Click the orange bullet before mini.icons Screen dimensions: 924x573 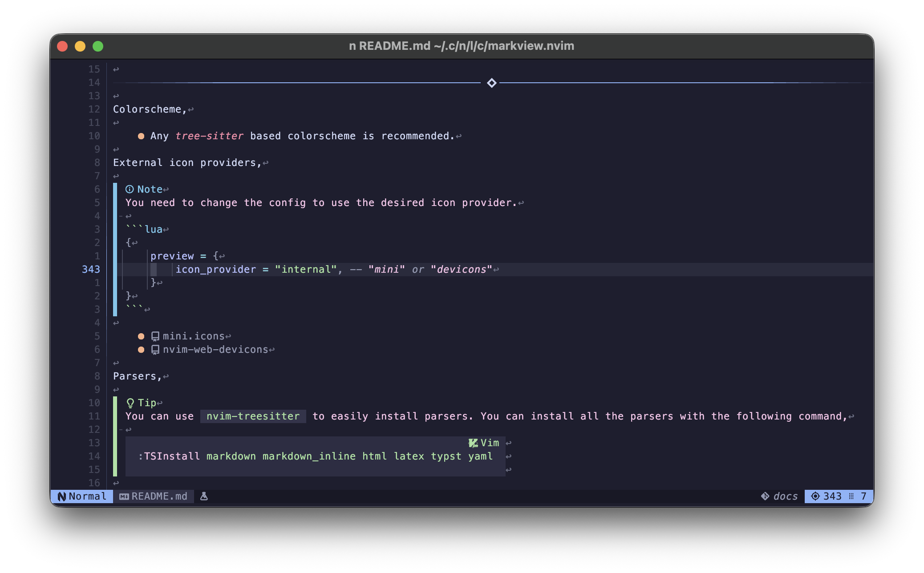141,336
